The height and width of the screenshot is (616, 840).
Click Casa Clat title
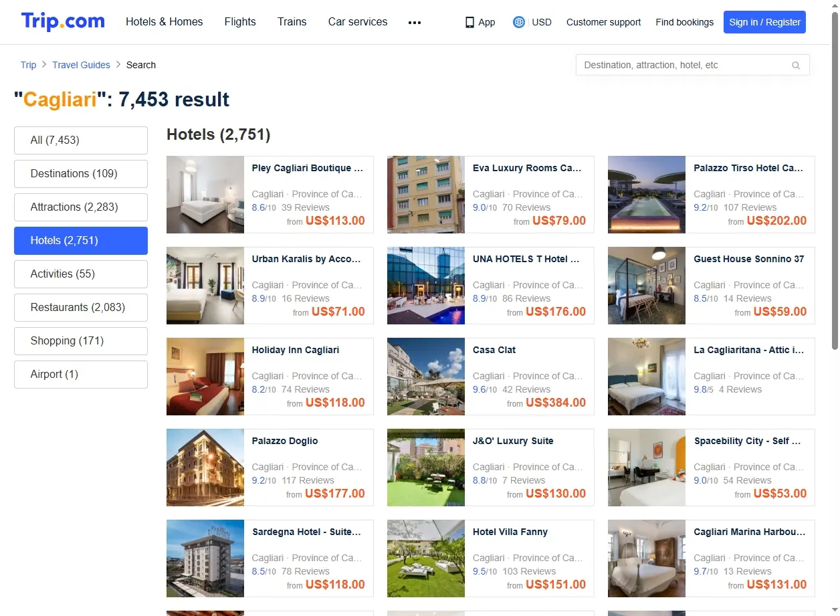point(494,350)
